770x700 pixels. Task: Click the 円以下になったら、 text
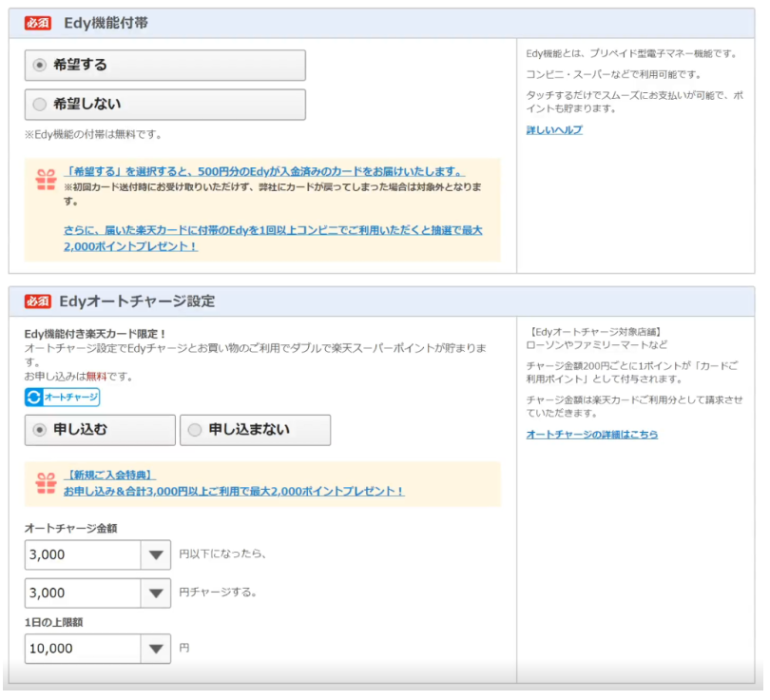pyautogui.click(x=222, y=554)
